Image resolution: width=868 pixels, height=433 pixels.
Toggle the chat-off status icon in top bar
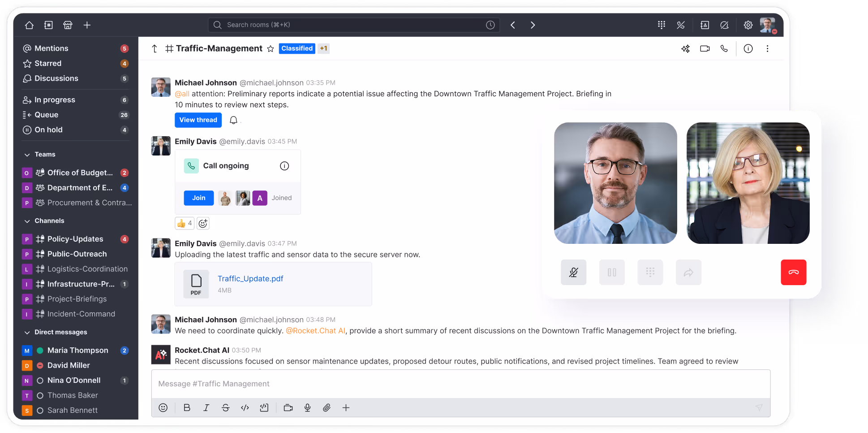pos(724,25)
